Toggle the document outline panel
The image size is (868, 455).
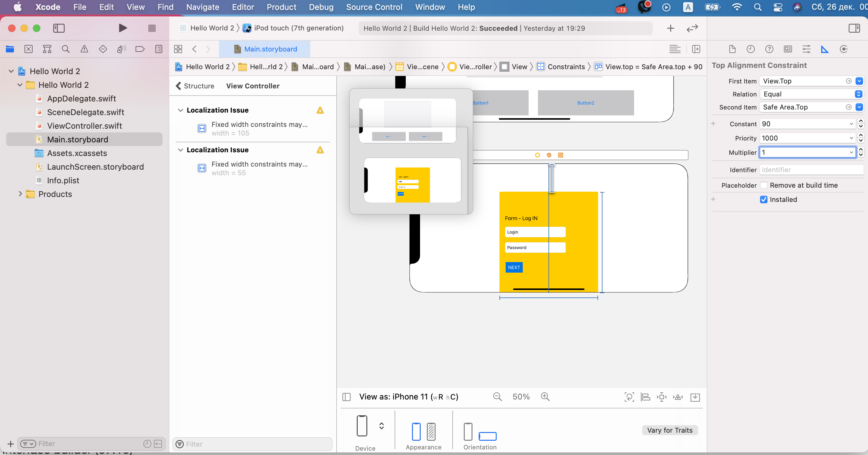click(347, 397)
